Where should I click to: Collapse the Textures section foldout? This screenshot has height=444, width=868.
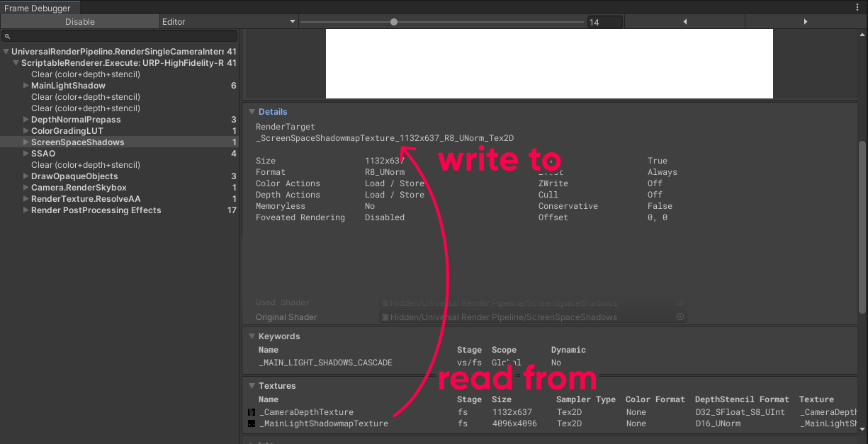point(251,386)
